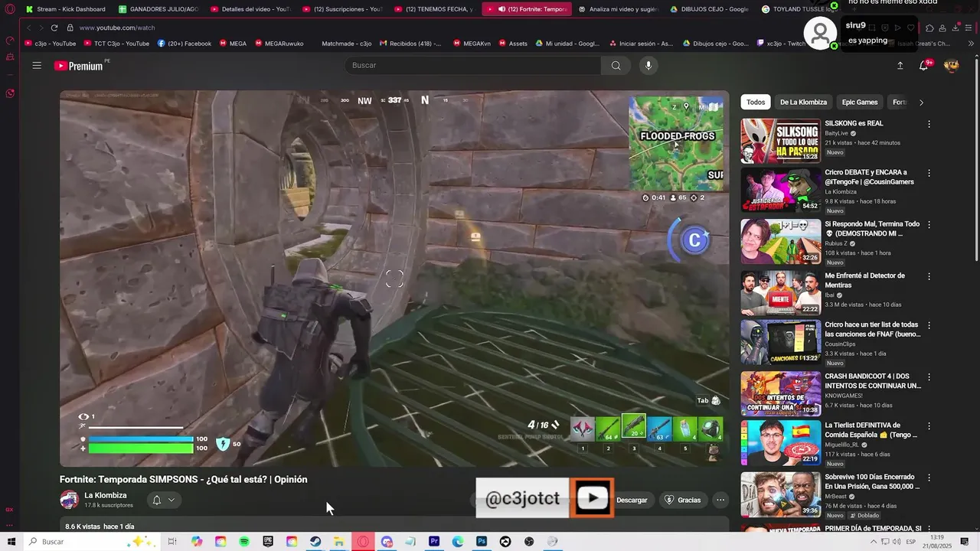The image size is (980, 551).
Task: Open Steam from the taskbar
Action: point(315,542)
